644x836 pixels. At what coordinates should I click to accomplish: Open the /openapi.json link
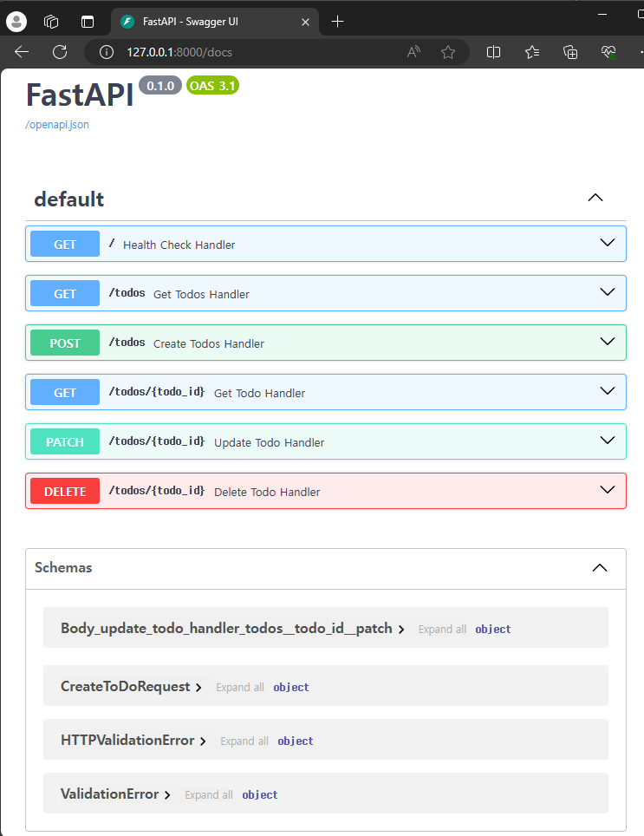pos(57,125)
